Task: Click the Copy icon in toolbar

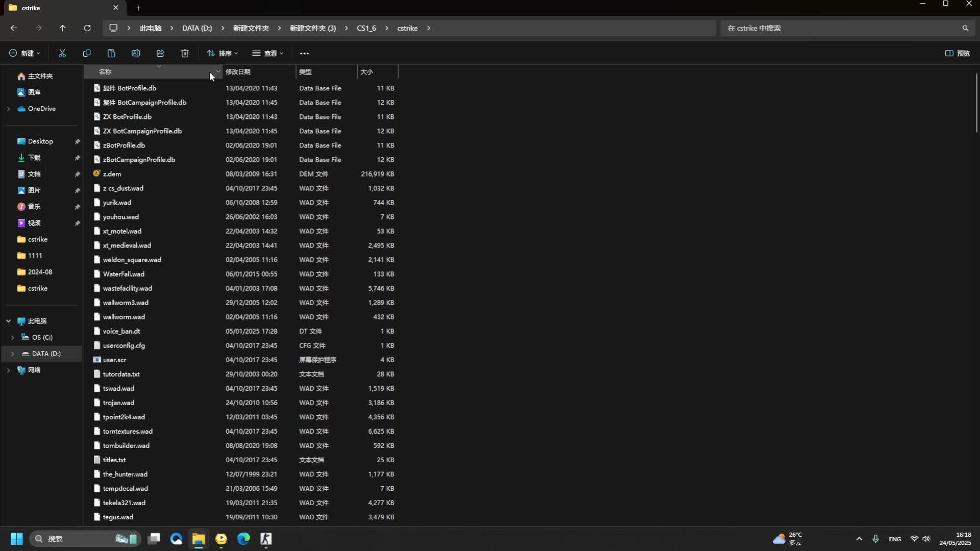Action: coord(87,53)
